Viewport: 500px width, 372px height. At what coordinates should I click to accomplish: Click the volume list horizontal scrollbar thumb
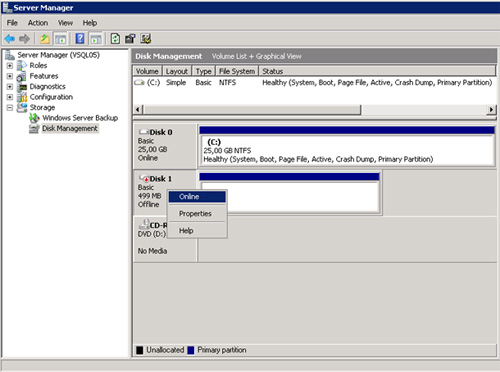pos(252,109)
